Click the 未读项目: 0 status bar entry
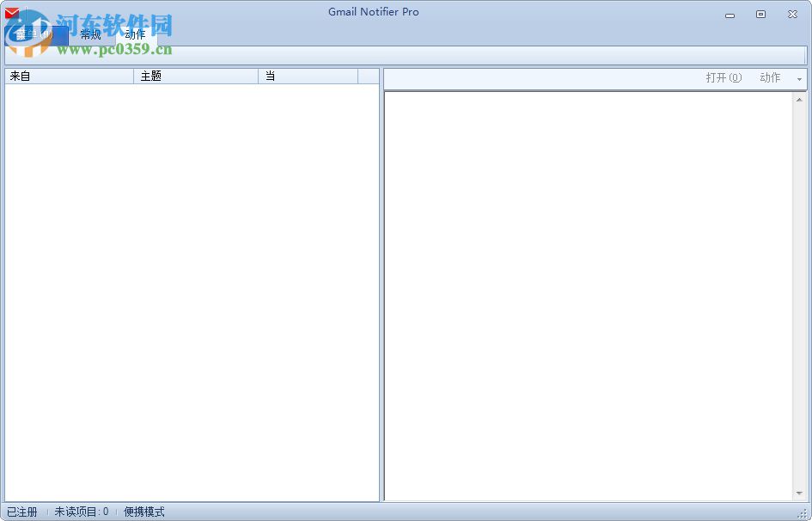 coord(82,512)
